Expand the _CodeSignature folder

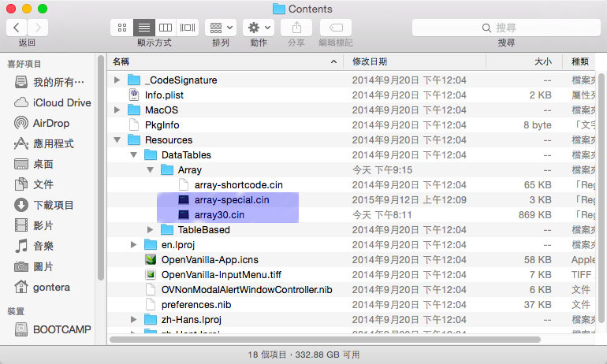pyautogui.click(x=117, y=80)
